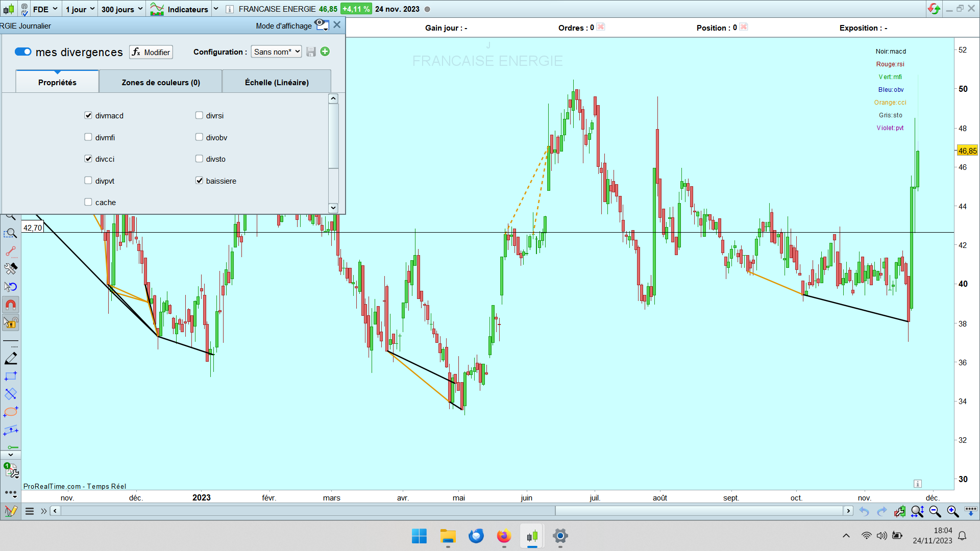Select the red trend line tool
The height and width of the screenshot is (551, 980).
point(11,252)
